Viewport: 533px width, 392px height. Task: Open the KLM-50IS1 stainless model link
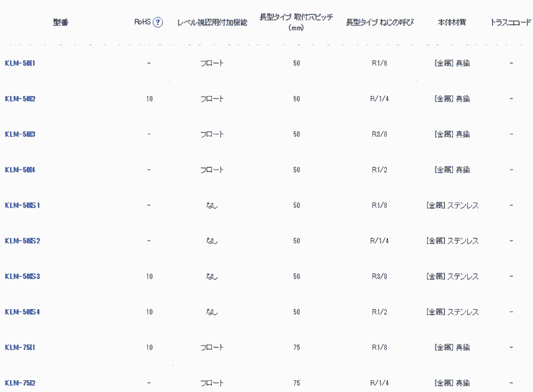click(x=22, y=206)
